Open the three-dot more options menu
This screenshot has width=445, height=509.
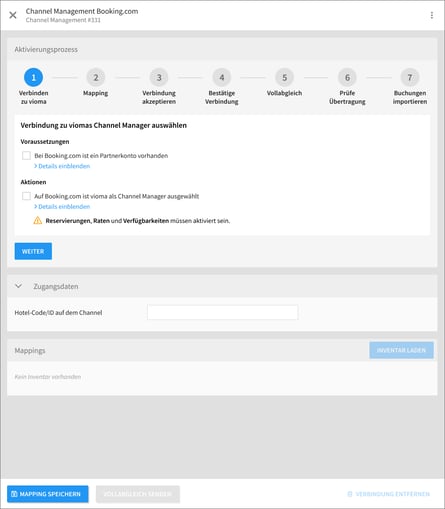(432, 15)
